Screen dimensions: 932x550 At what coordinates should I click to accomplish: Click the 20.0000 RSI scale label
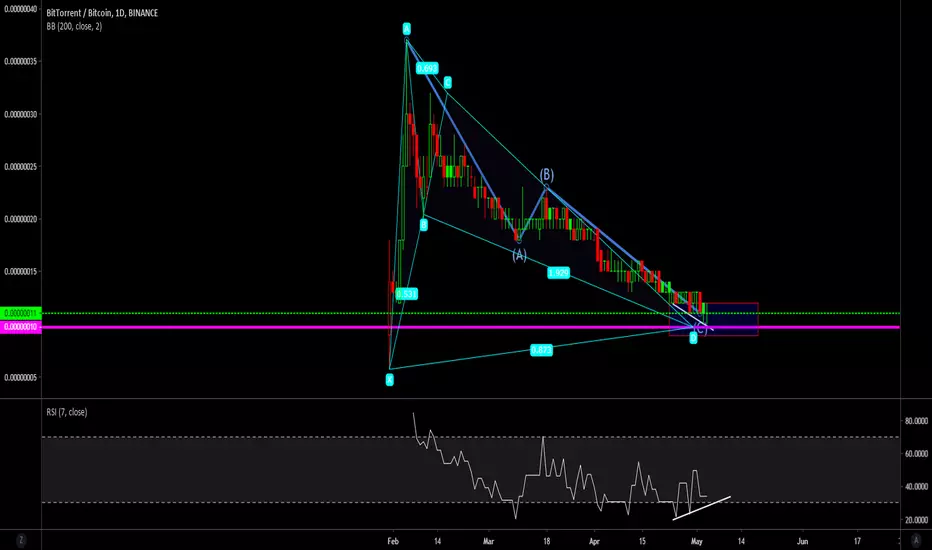point(916,520)
